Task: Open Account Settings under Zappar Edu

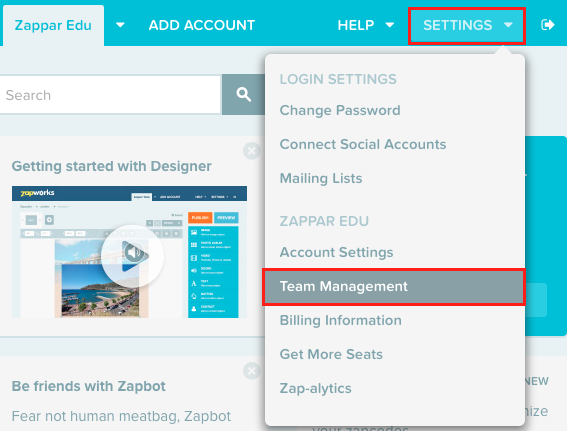Action: pos(336,252)
